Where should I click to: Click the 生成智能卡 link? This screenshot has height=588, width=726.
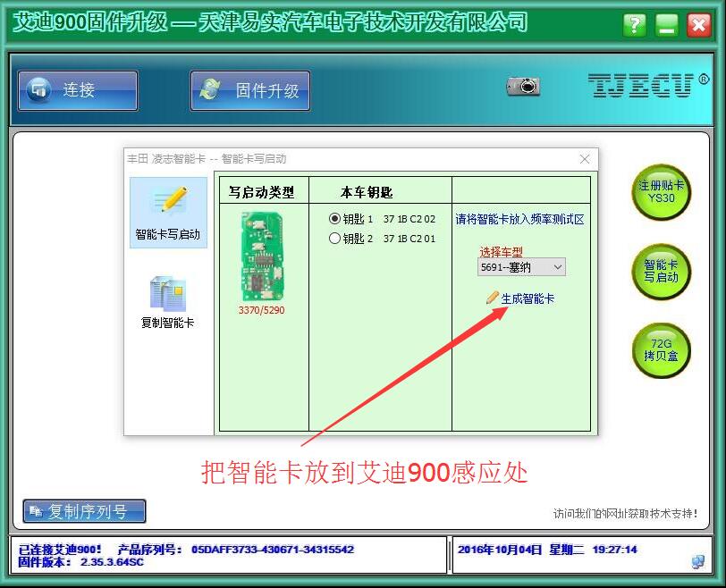click(x=528, y=298)
